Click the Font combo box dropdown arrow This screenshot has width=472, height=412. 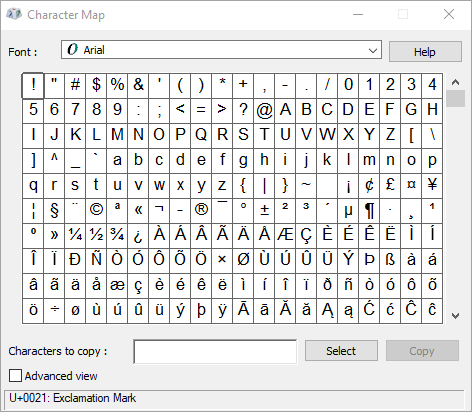coord(373,51)
